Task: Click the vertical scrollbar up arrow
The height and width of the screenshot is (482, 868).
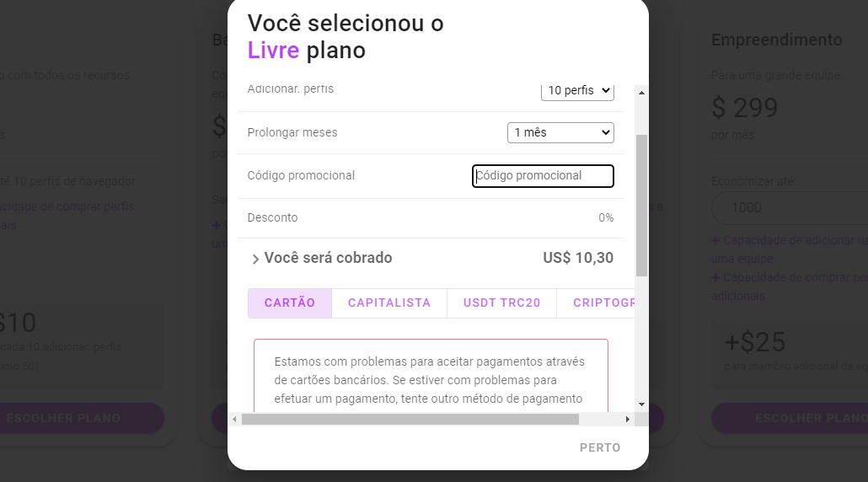Action: pos(641,93)
